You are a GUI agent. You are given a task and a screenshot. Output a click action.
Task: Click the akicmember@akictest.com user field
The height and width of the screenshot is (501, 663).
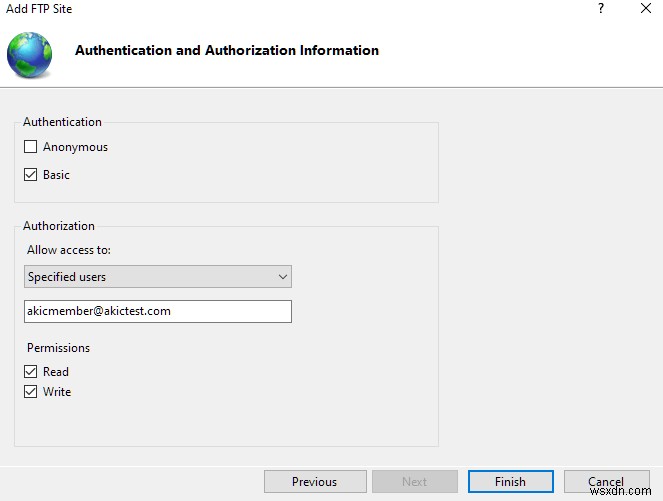[158, 312]
